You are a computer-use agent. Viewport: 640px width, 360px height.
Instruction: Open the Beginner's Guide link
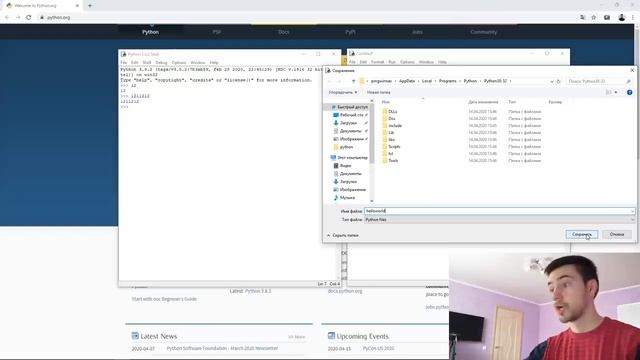click(164, 299)
